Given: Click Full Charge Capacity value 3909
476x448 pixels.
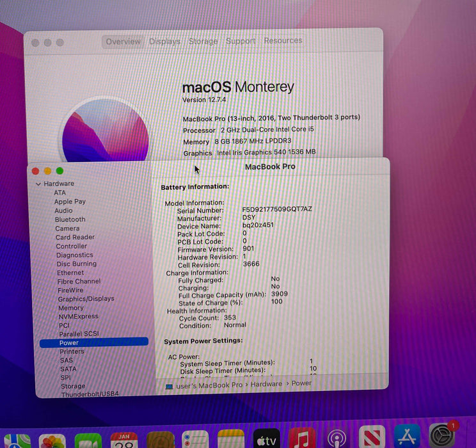Looking at the screenshot, I should [x=280, y=294].
